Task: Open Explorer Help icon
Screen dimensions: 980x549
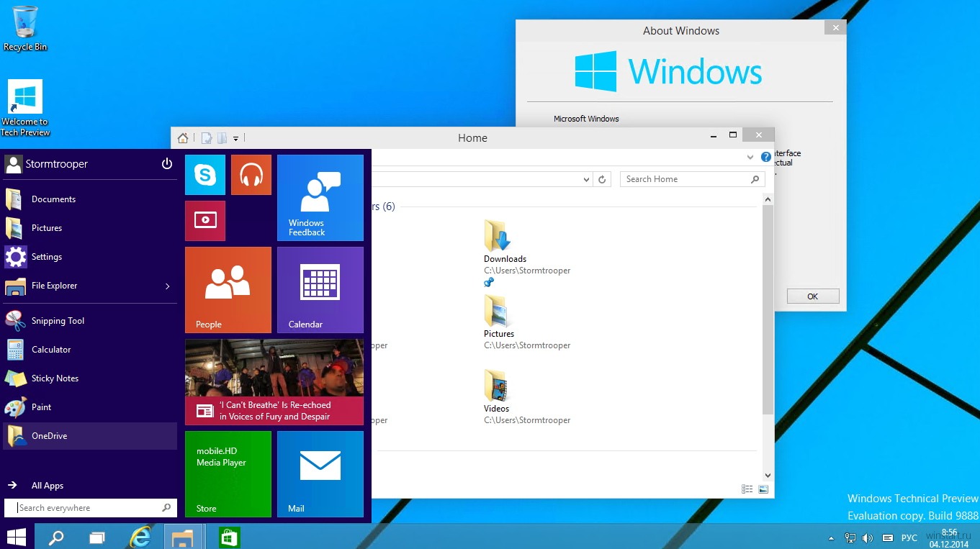Action: [766, 157]
